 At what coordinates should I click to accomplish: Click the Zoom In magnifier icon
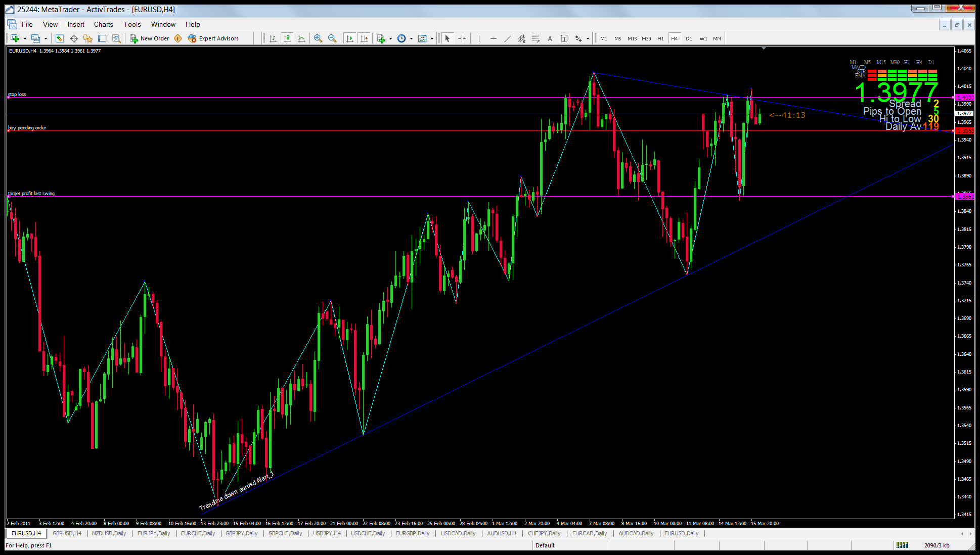tap(318, 38)
